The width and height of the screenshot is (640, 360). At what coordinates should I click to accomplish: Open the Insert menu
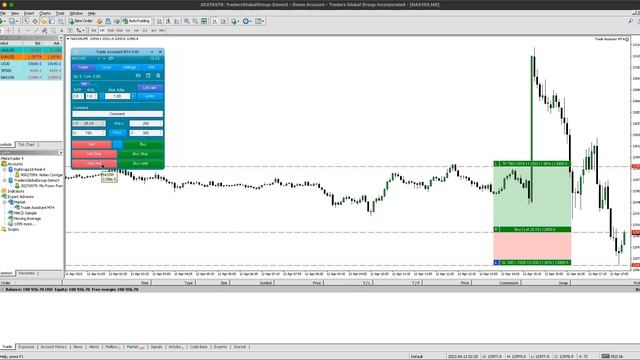[x=29, y=13]
